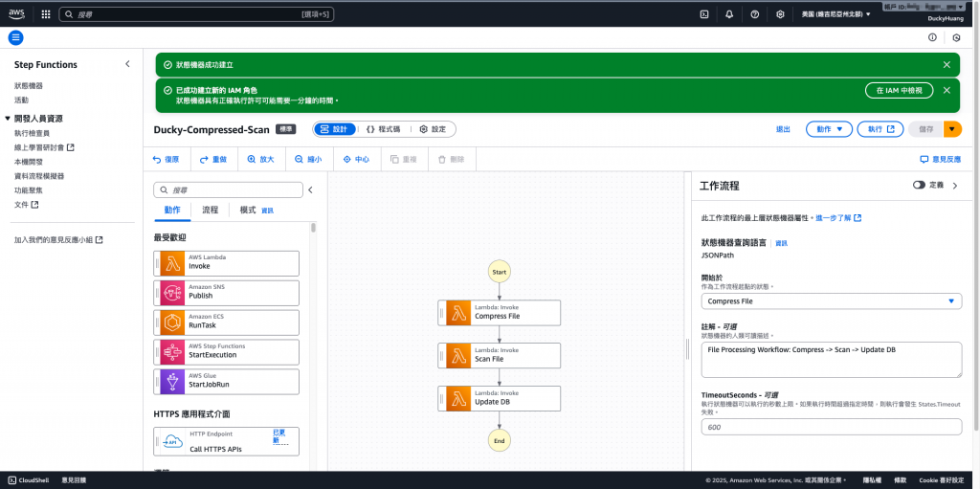
Task: Select the AWS Glue StartJobRun action
Action: 226,382
